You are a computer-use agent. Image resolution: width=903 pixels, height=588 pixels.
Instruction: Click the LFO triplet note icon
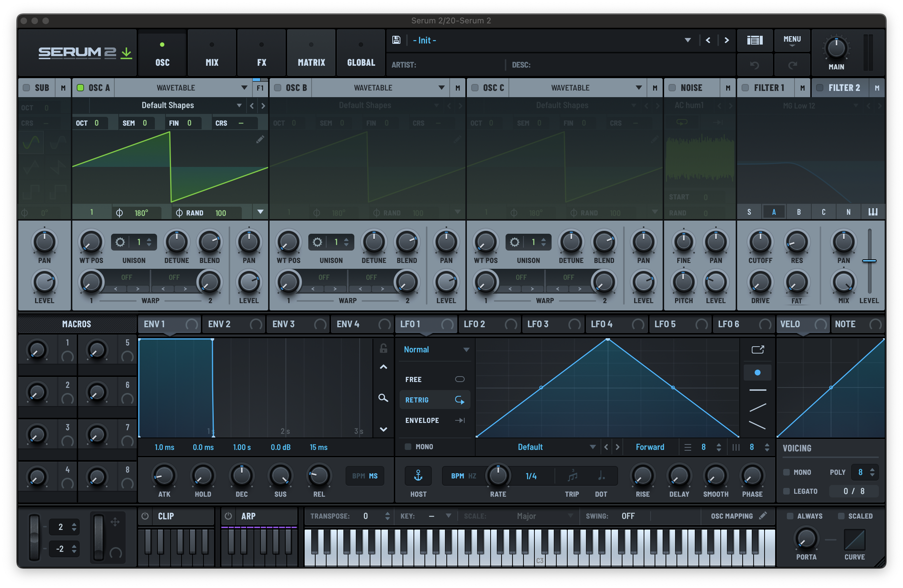(x=572, y=476)
